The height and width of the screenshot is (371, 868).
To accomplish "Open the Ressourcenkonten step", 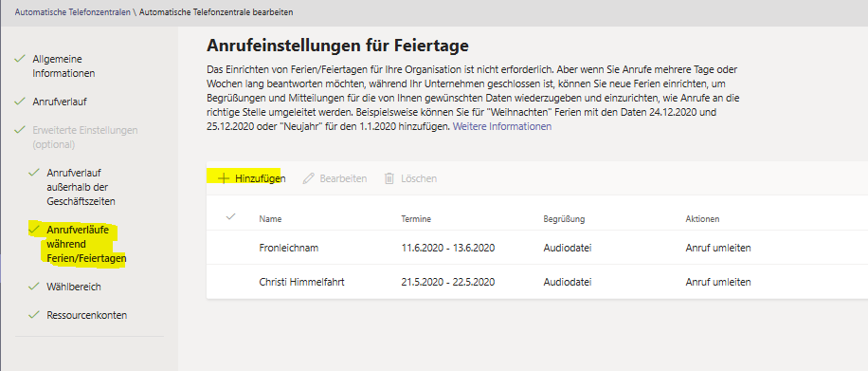I will click(87, 315).
